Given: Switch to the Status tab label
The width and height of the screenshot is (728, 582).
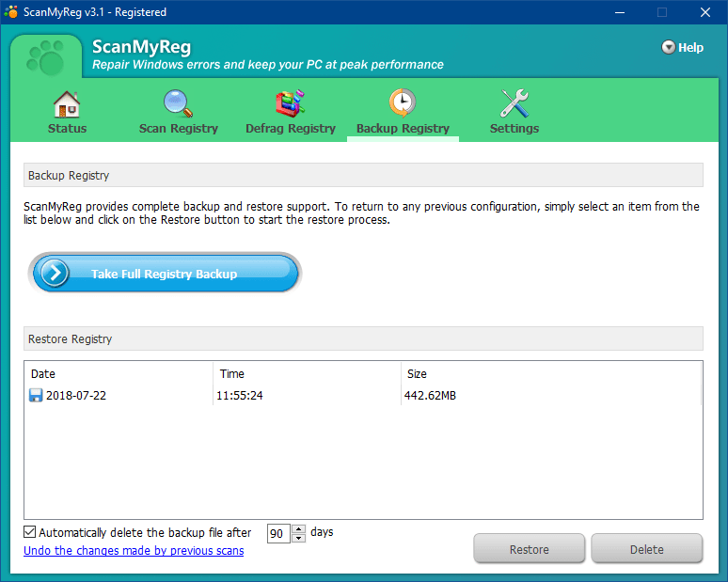Looking at the screenshot, I should pyautogui.click(x=68, y=129).
